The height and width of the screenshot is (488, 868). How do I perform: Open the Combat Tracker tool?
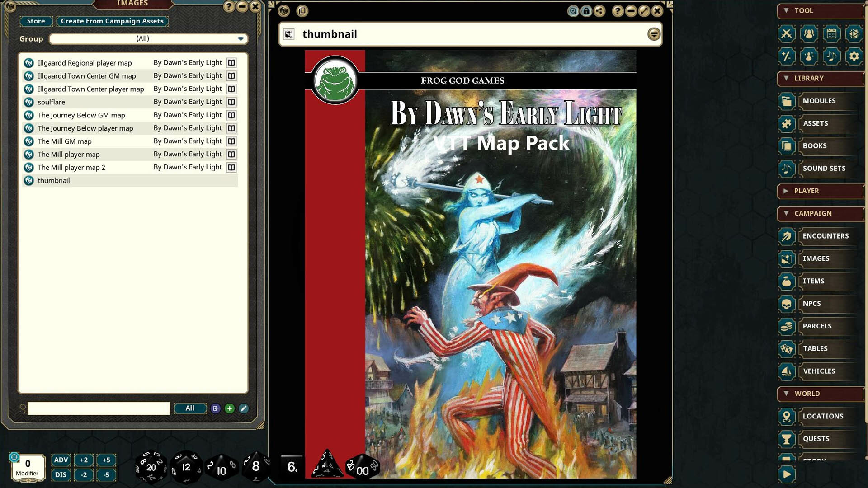tap(787, 34)
